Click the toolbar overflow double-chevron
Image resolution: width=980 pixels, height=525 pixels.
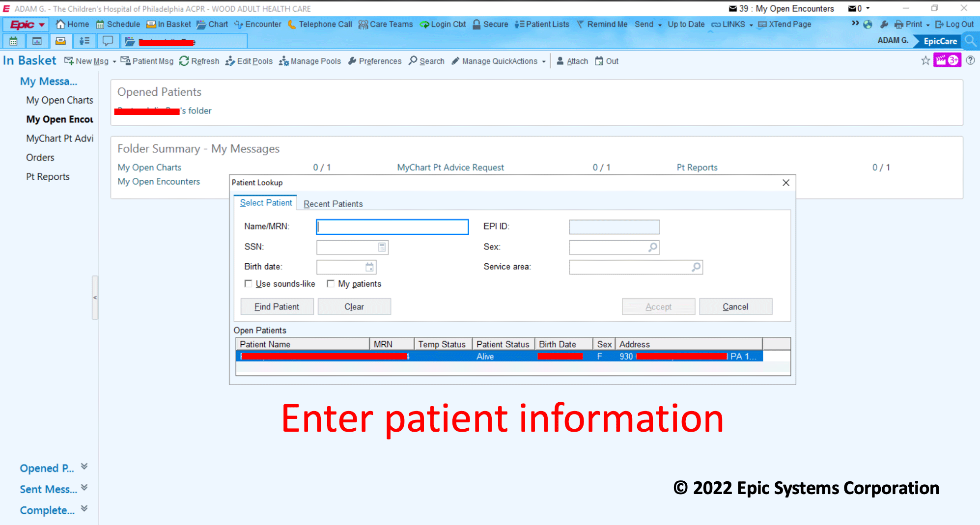tap(855, 24)
